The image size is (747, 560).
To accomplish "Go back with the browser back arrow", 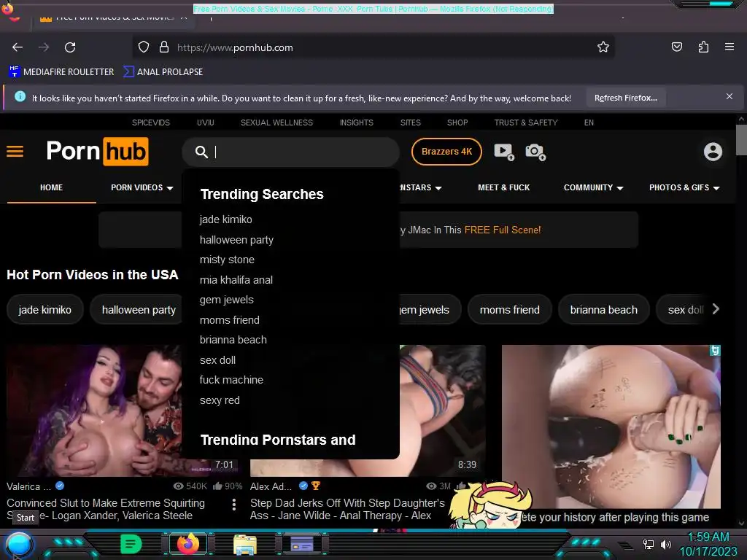I will (18, 47).
